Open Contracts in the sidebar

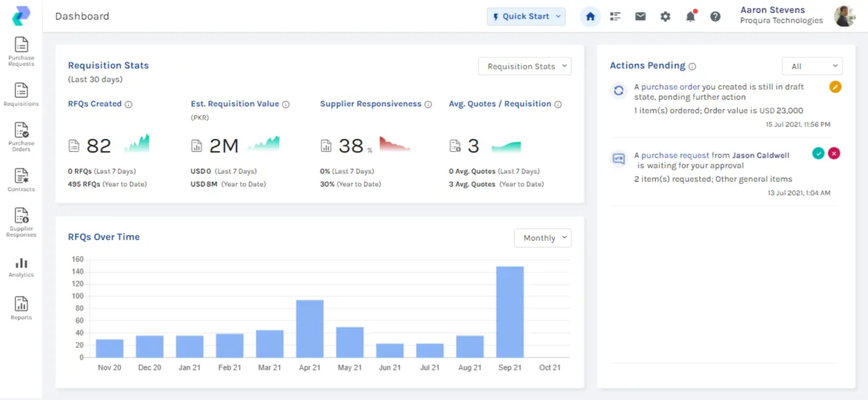coord(21,179)
